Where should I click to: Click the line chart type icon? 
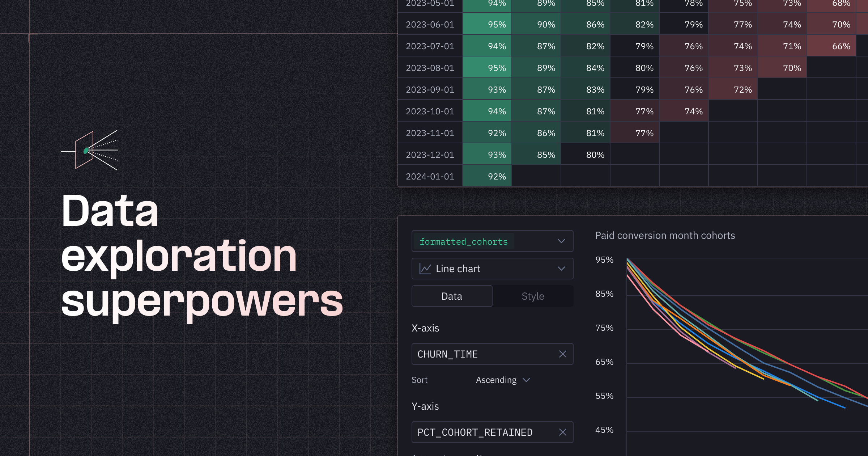point(425,269)
